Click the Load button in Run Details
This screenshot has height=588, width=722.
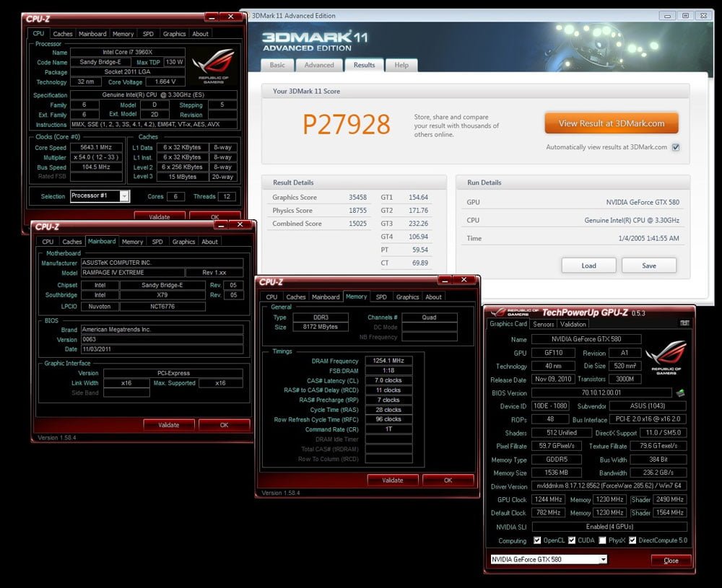coord(588,266)
